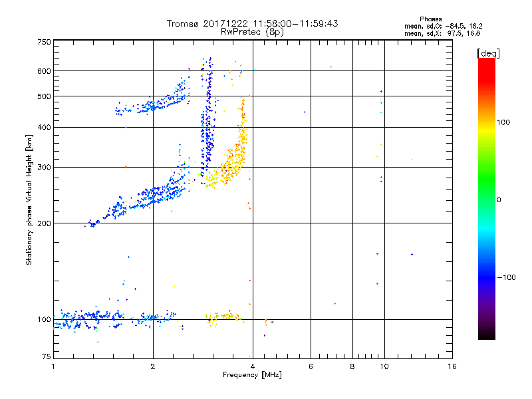Click the colorbar label '-100'
Viewport: 532px width, 399px height.
(506, 277)
